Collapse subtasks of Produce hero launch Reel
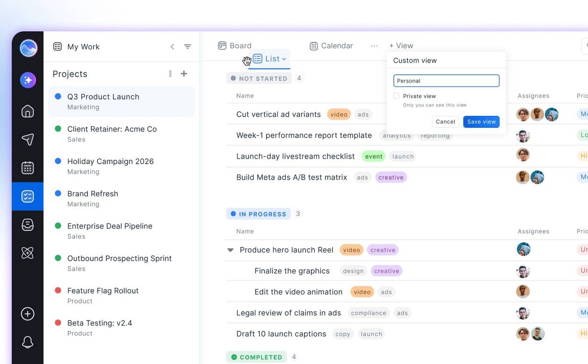Viewport: 588px width, 364px height. (x=230, y=250)
